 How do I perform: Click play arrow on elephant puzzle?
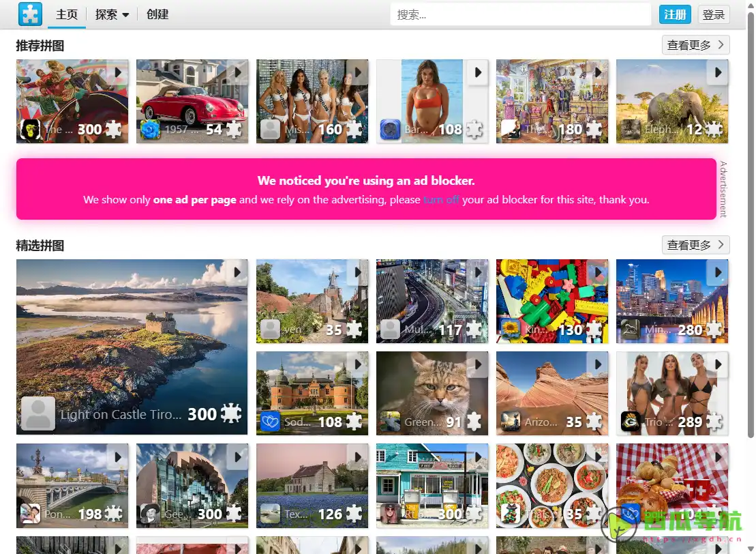click(718, 72)
